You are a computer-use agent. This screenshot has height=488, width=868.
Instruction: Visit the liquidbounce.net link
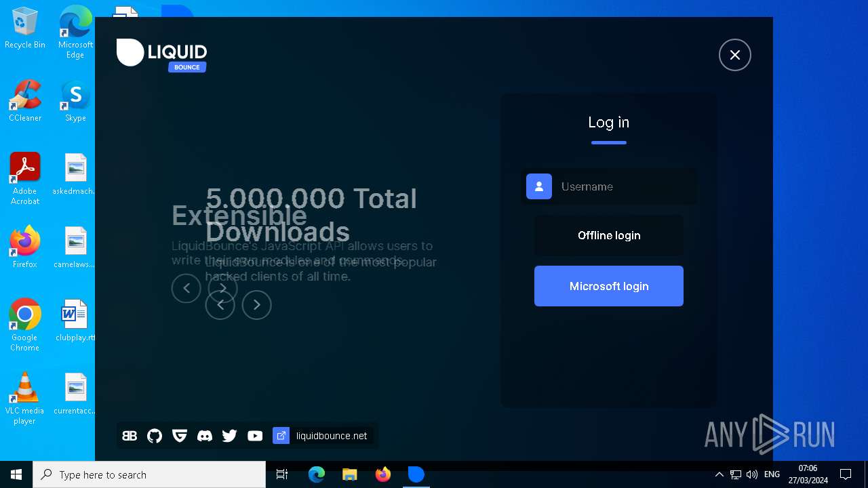332,436
